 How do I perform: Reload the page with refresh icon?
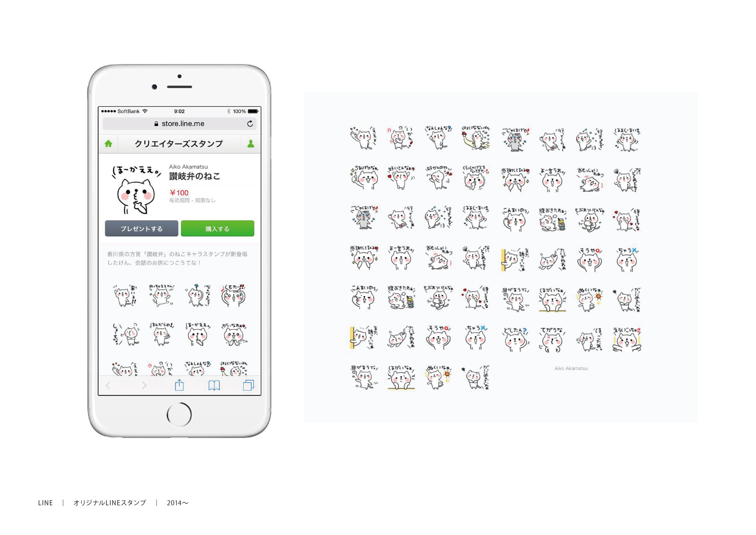[250, 124]
